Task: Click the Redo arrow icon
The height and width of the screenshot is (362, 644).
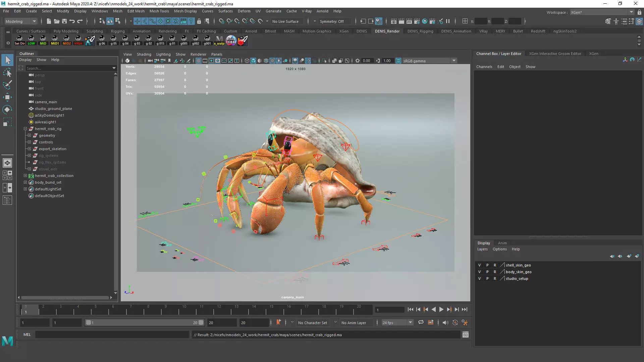Action: [x=80, y=21]
